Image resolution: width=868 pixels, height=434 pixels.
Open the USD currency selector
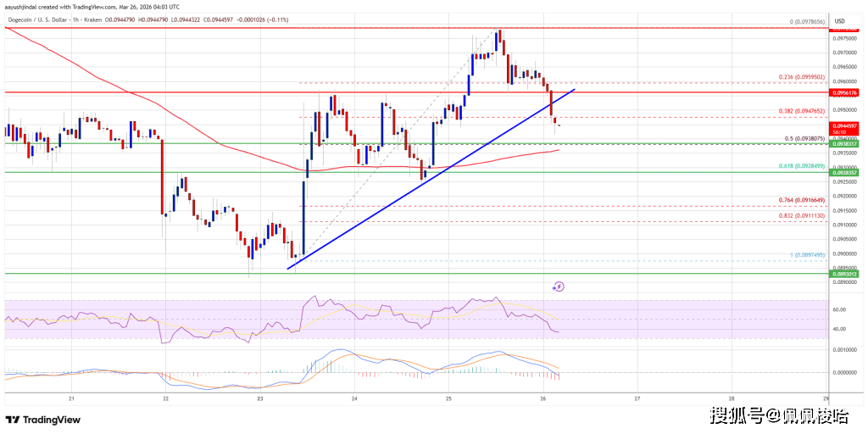(x=841, y=20)
